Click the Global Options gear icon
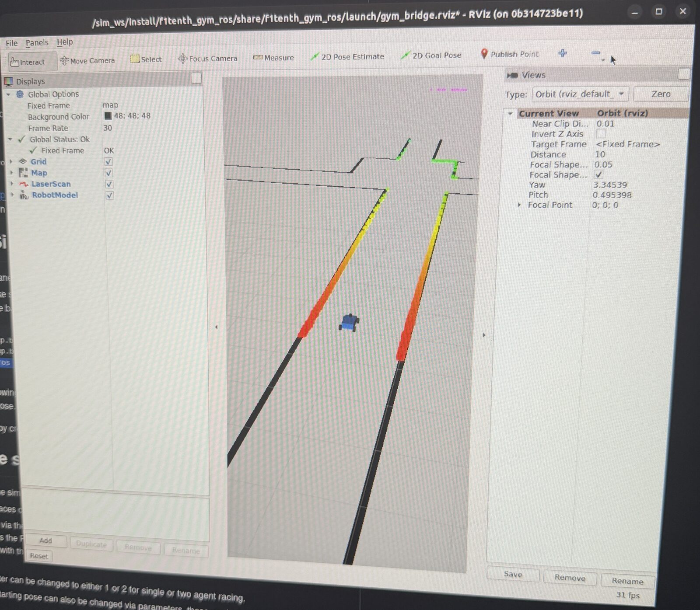The image size is (700, 610). (20, 94)
